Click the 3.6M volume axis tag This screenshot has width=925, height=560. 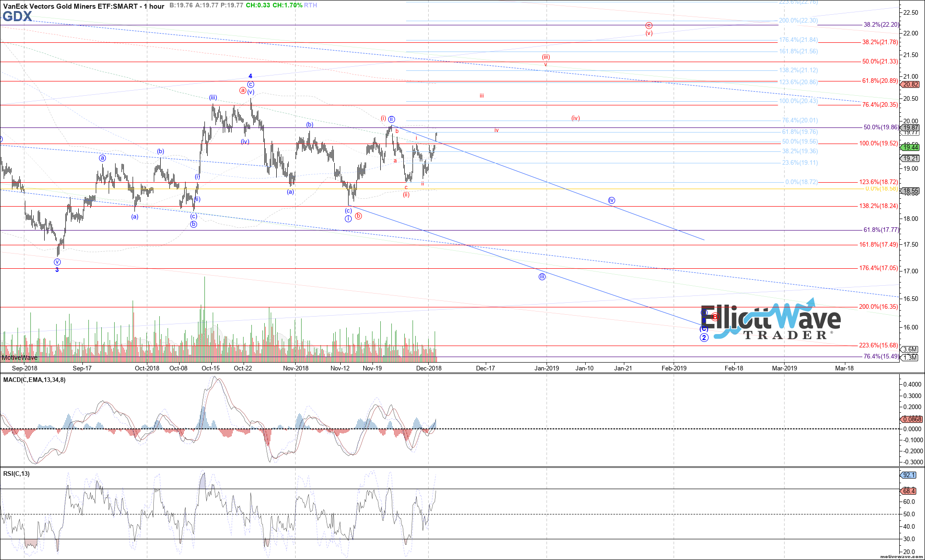[x=910, y=349]
